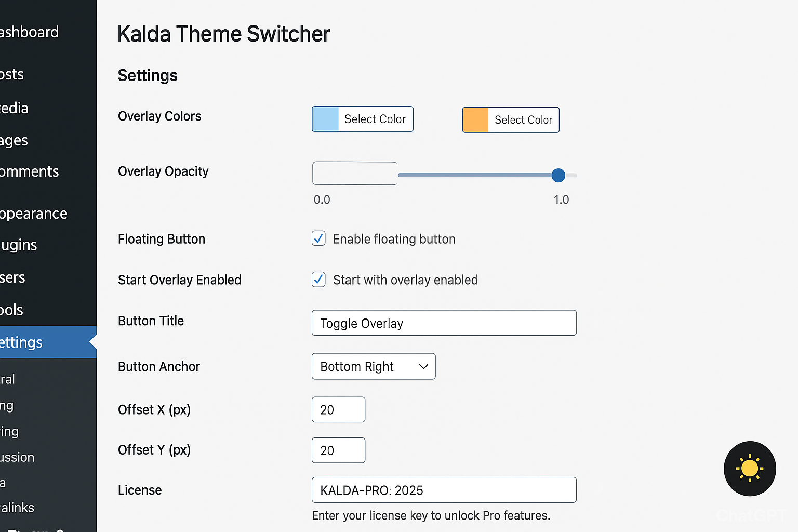Open the Button Anchor dropdown
This screenshot has height=532, width=798.
tap(373, 366)
